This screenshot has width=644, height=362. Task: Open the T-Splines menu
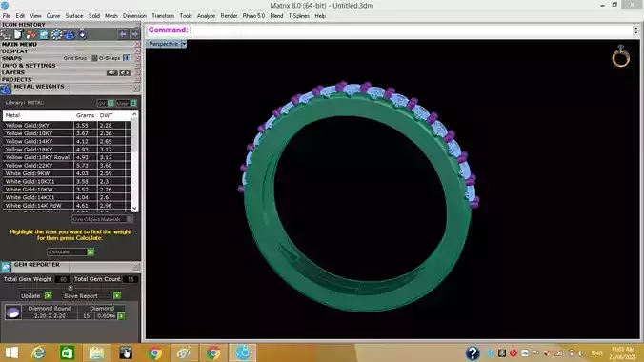click(x=298, y=16)
